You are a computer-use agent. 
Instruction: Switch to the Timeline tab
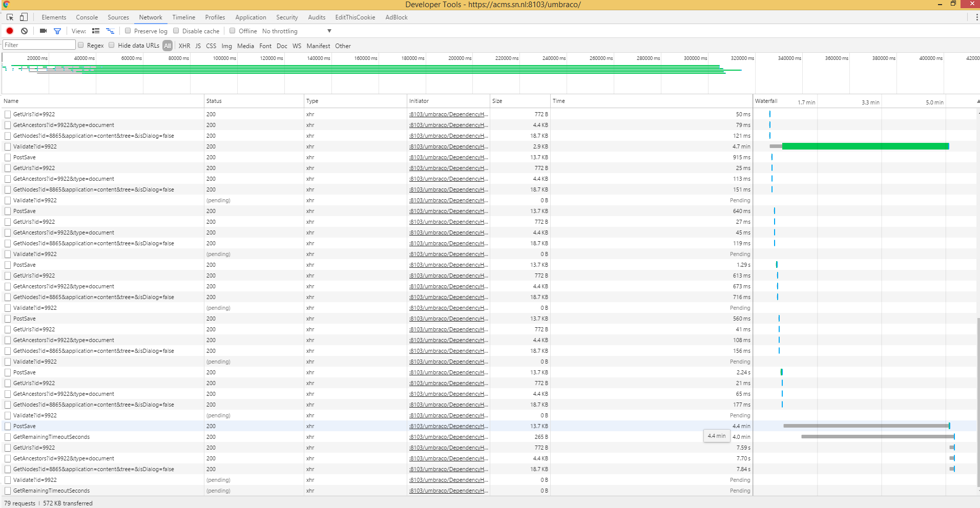coord(184,17)
